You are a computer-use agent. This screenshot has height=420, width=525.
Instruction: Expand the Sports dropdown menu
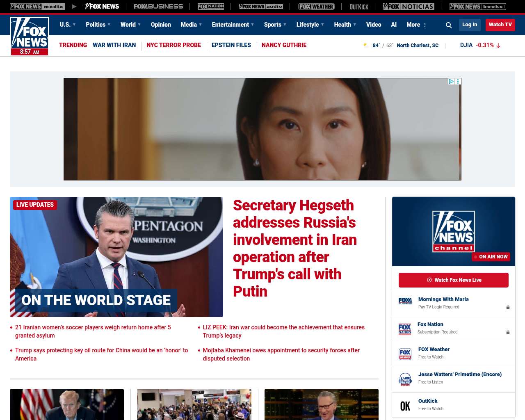275,25
